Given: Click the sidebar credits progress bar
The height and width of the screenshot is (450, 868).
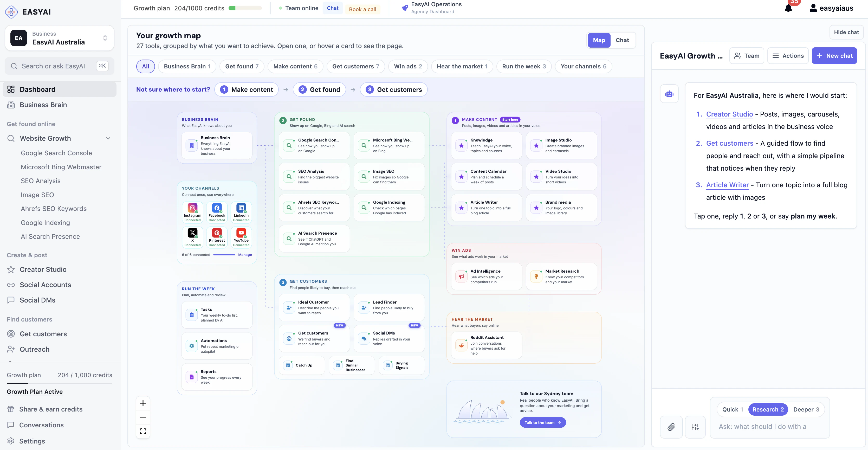Looking at the screenshot, I should 60,383.
